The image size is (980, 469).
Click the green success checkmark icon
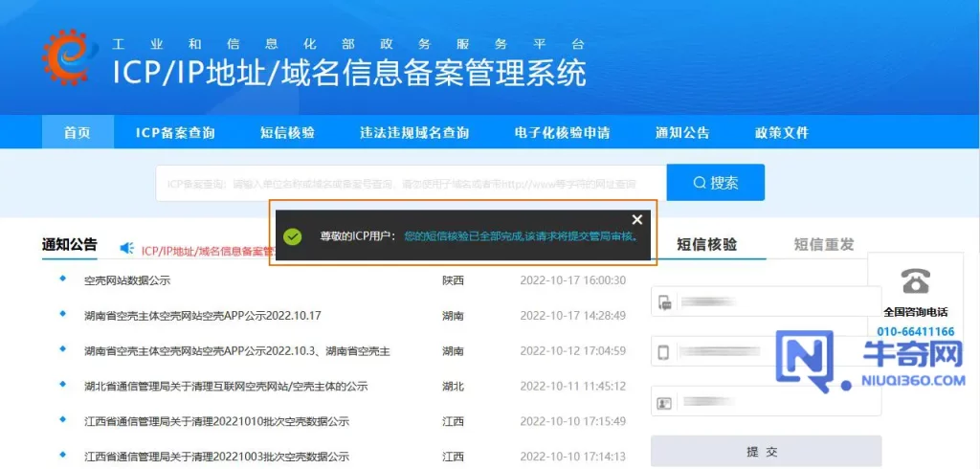(x=293, y=237)
